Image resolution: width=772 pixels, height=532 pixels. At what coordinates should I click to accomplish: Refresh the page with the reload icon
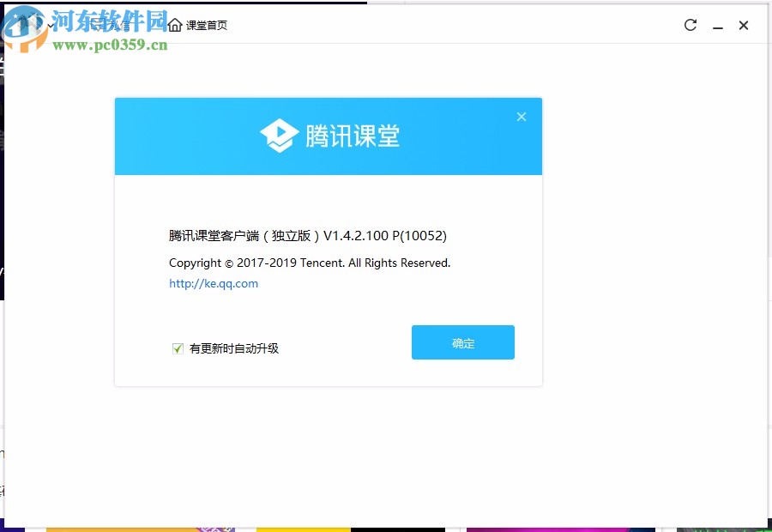coord(690,25)
